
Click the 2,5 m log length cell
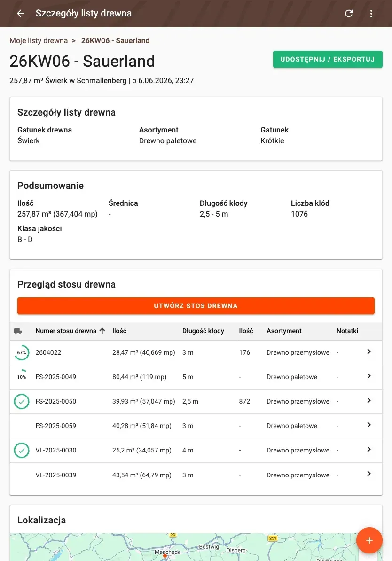[190, 401]
